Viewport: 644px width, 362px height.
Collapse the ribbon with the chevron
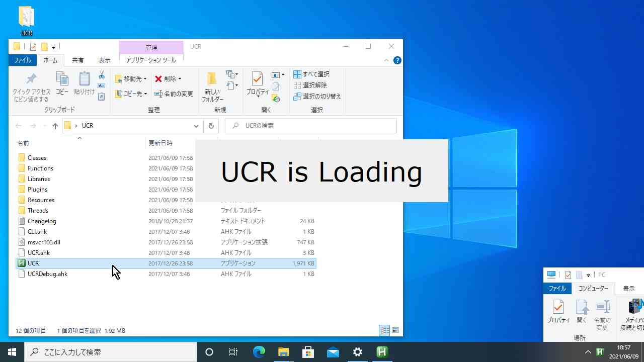point(386,60)
